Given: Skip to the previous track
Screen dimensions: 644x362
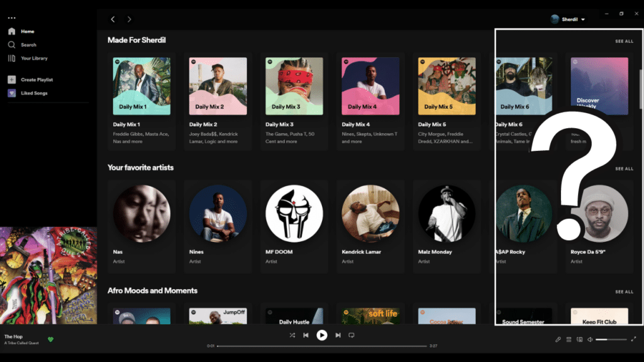Looking at the screenshot, I should point(306,336).
